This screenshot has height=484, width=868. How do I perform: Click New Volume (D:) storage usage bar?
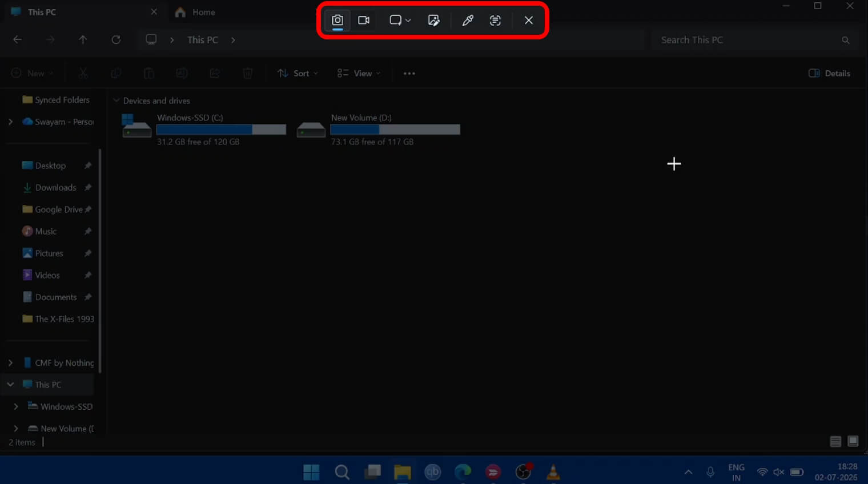[395, 130]
